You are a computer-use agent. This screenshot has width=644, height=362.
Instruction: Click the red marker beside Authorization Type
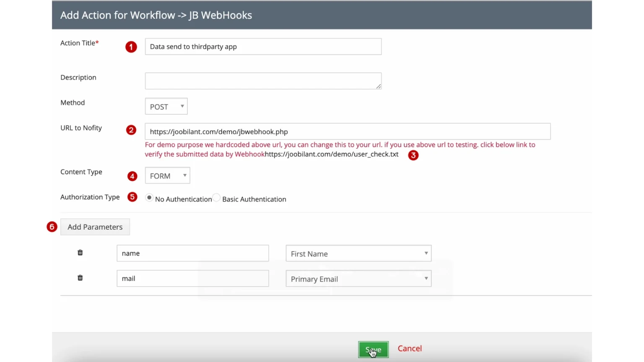pos(132,197)
